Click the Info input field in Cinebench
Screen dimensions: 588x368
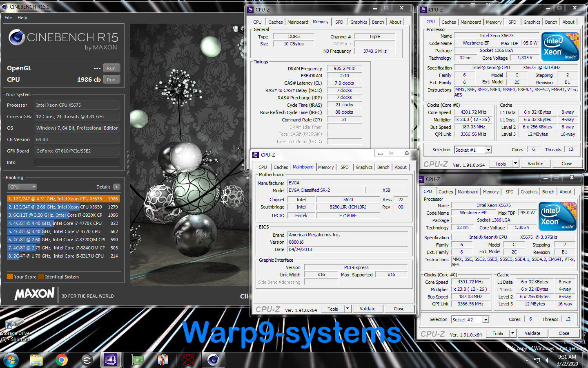coord(77,162)
